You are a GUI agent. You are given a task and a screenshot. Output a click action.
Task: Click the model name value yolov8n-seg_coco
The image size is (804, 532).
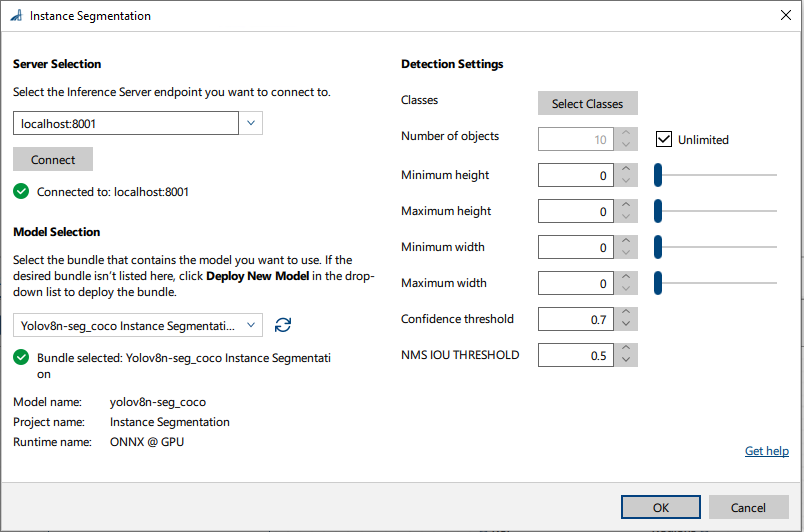(x=158, y=402)
